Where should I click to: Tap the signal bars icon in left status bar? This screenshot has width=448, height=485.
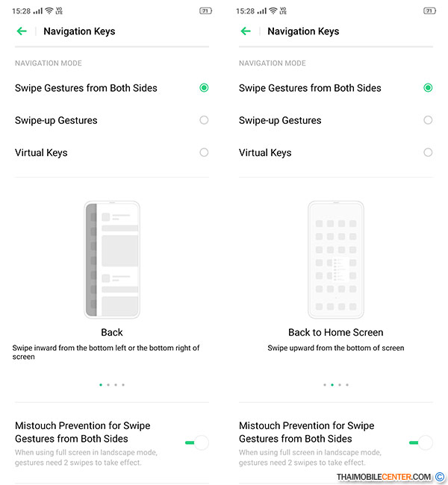click(38, 11)
